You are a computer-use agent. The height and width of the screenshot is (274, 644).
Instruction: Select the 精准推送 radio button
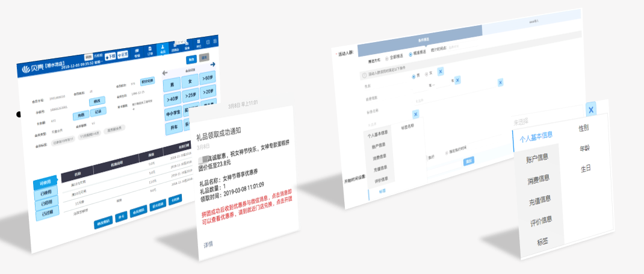coord(410,54)
